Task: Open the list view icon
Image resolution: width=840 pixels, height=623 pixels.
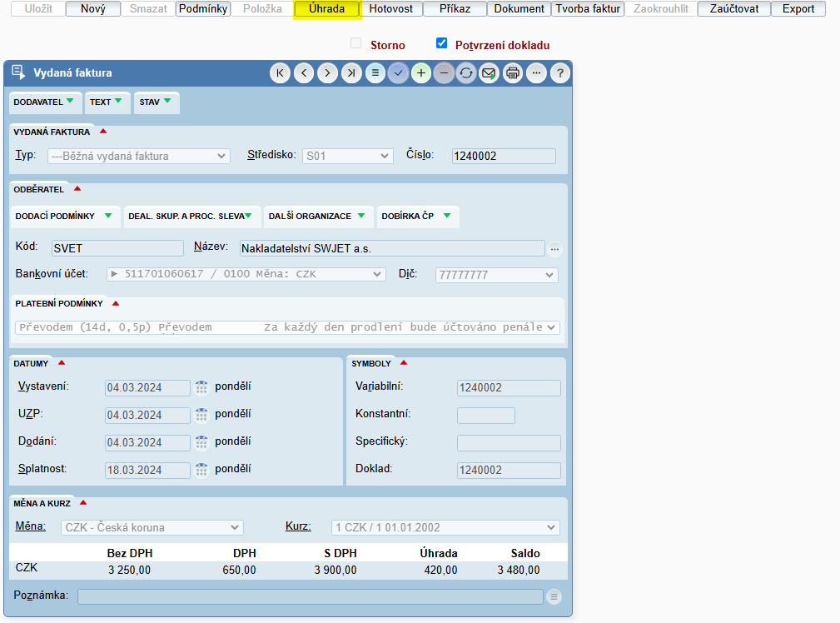Action: [375, 73]
